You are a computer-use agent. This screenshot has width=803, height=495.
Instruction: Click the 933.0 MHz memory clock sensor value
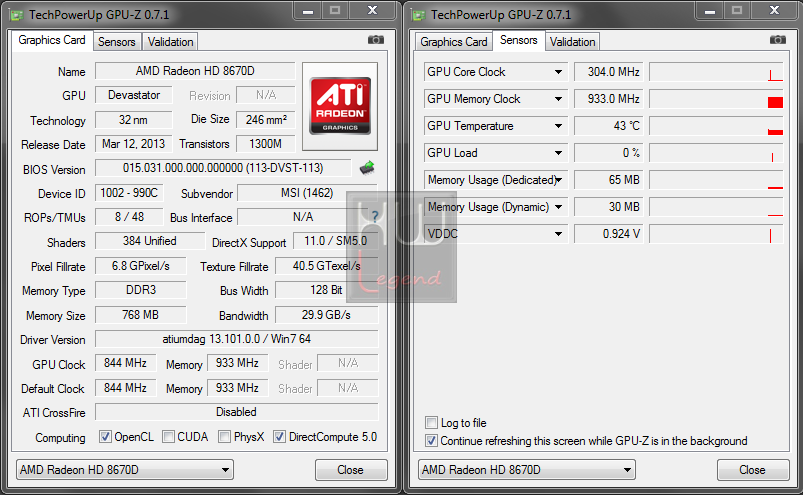click(x=609, y=99)
